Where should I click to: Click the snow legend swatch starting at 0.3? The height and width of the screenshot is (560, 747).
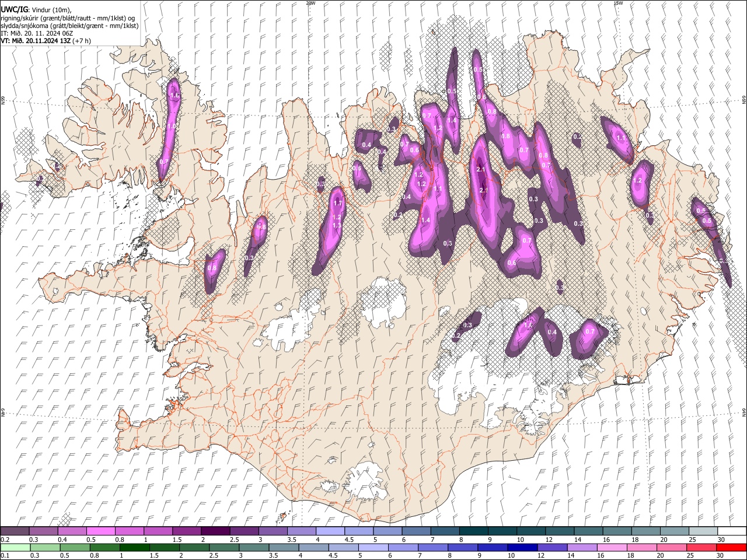(44, 531)
